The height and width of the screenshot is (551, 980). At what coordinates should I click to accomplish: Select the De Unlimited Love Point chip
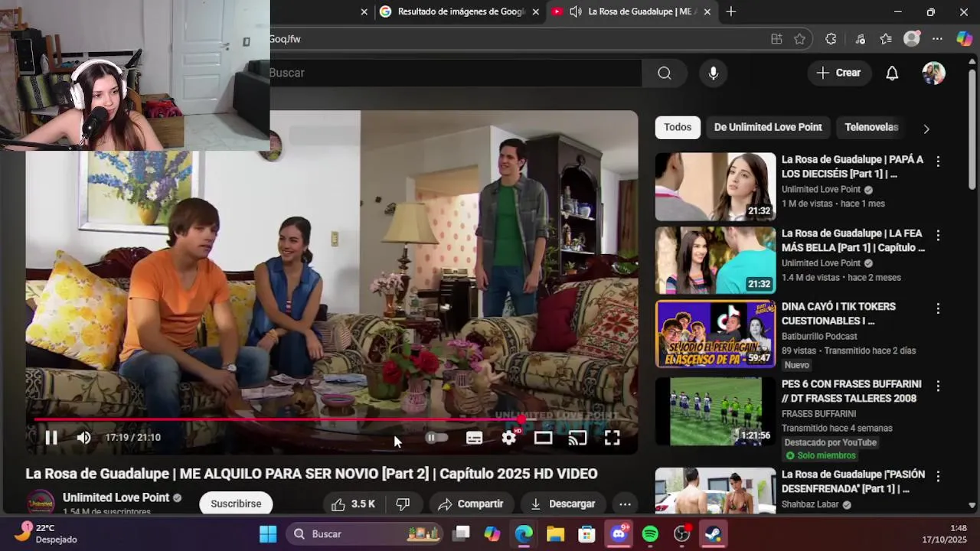tap(768, 127)
